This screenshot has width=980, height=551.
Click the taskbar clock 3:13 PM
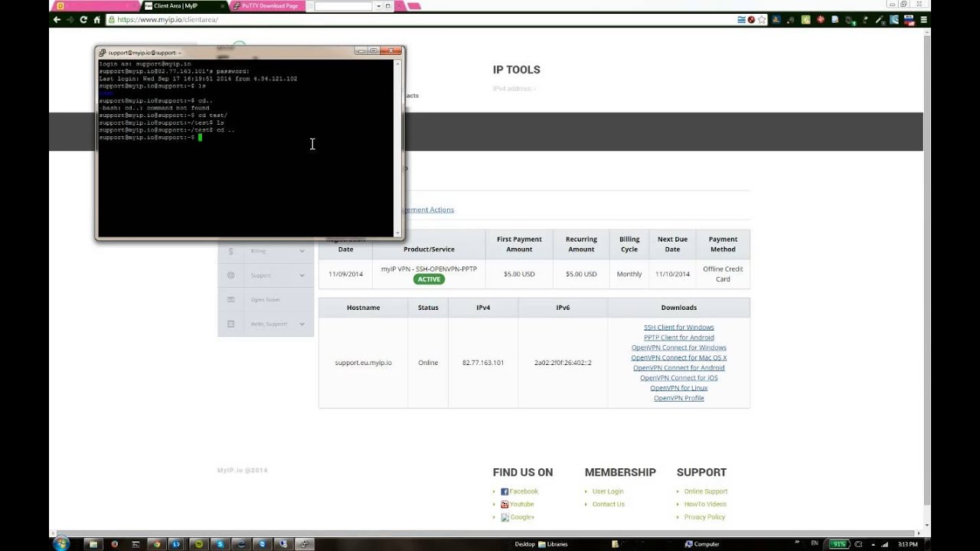pyautogui.click(x=907, y=544)
